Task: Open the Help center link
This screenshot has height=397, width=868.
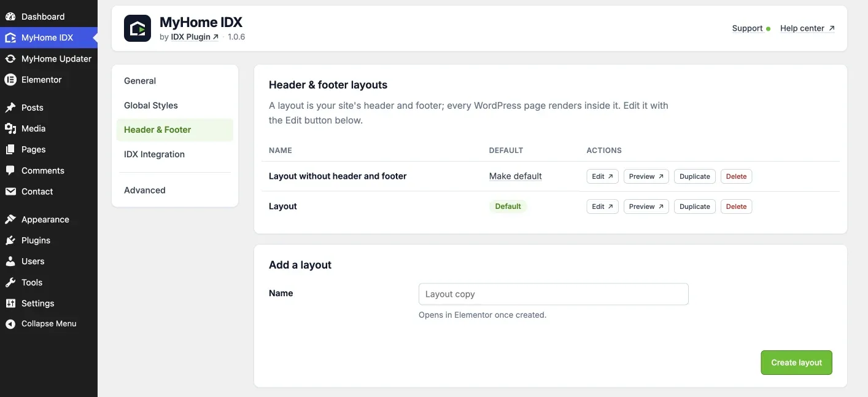Action: click(x=807, y=28)
